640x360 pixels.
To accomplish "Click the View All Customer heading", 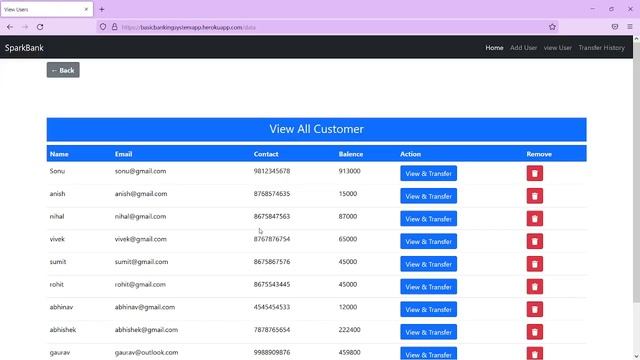I will coord(316,129).
